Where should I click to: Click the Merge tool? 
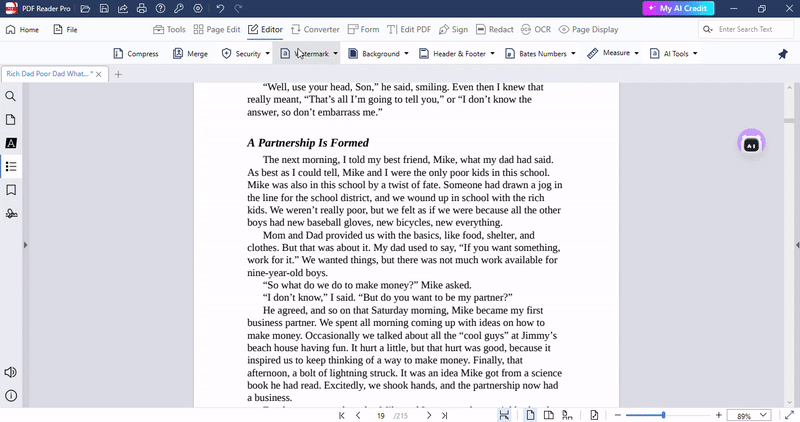pyautogui.click(x=190, y=54)
